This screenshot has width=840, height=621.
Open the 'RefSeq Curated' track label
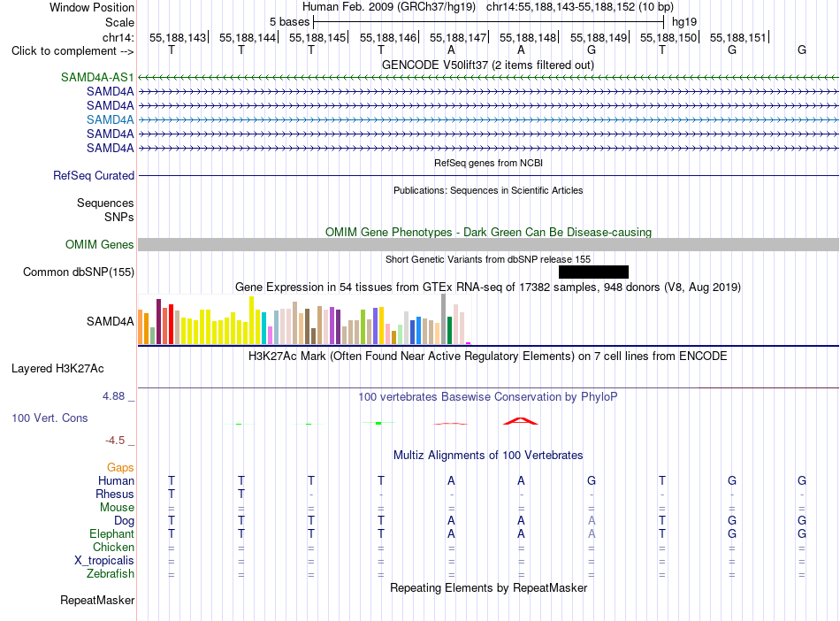[93, 175]
